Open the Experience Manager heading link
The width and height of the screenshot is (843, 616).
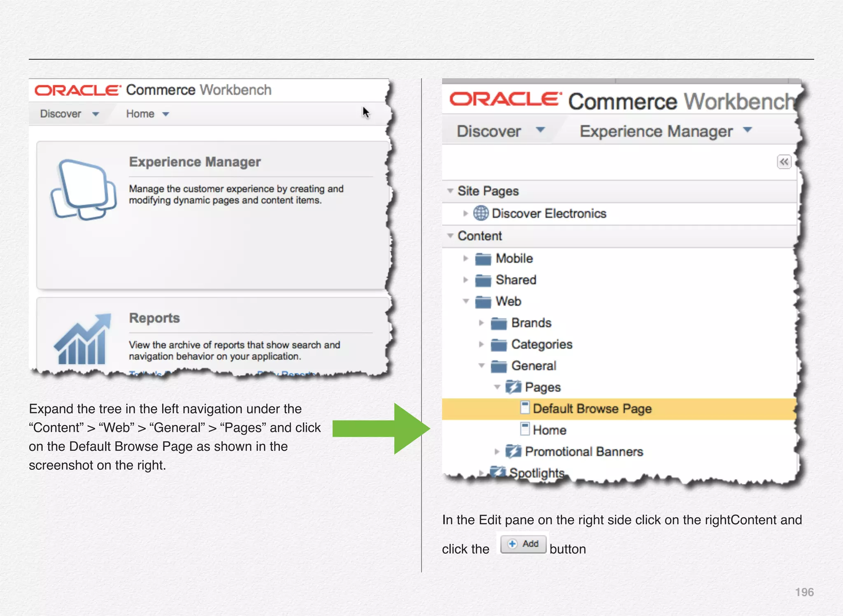195,162
